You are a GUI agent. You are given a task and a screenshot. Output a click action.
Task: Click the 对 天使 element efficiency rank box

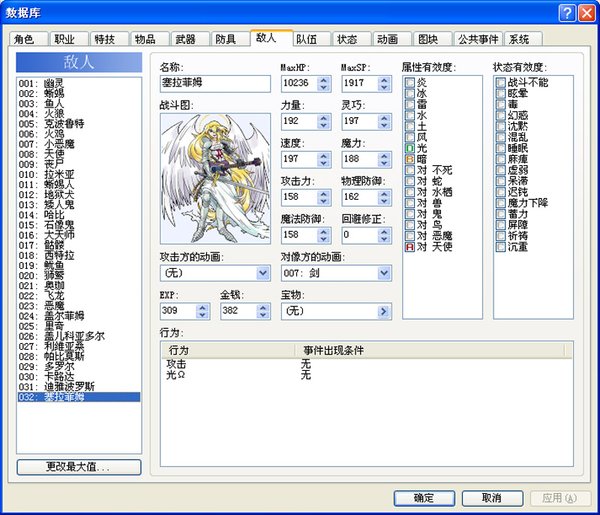pyautogui.click(x=410, y=247)
